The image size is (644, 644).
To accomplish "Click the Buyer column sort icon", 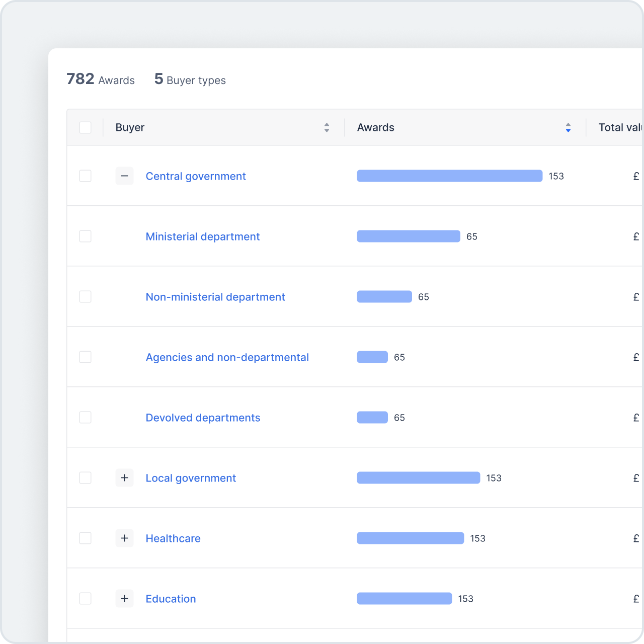I will 327,127.
